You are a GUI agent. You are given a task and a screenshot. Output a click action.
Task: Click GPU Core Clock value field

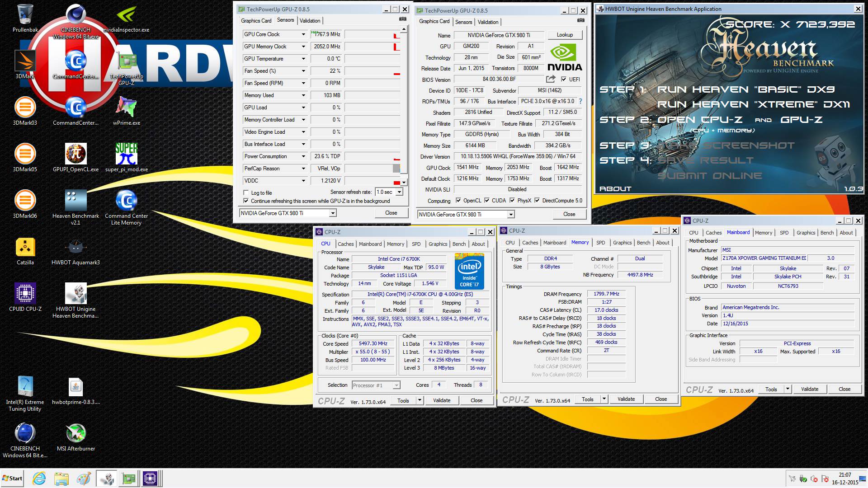[327, 34]
